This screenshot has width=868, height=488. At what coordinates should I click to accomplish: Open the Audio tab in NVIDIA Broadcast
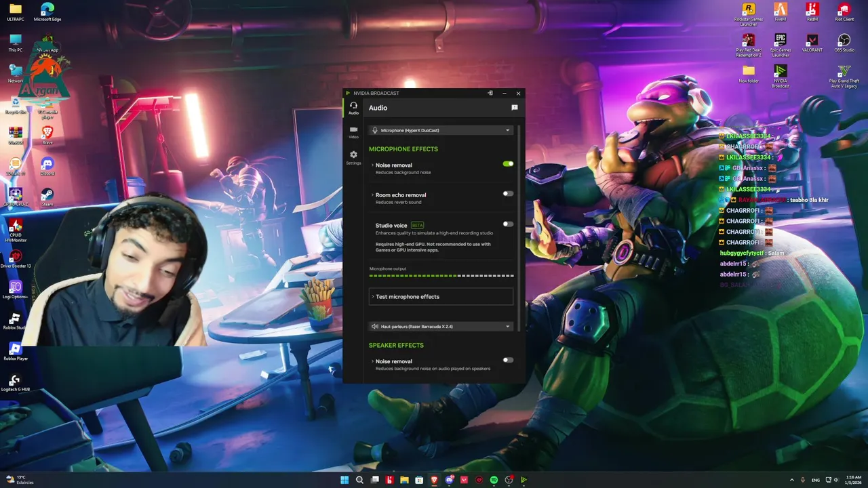pyautogui.click(x=353, y=108)
